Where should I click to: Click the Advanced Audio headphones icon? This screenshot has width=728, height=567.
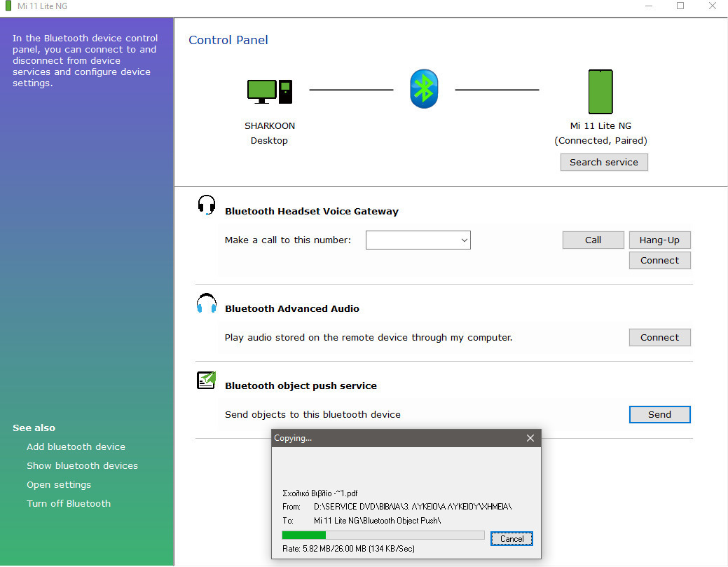(x=207, y=303)
